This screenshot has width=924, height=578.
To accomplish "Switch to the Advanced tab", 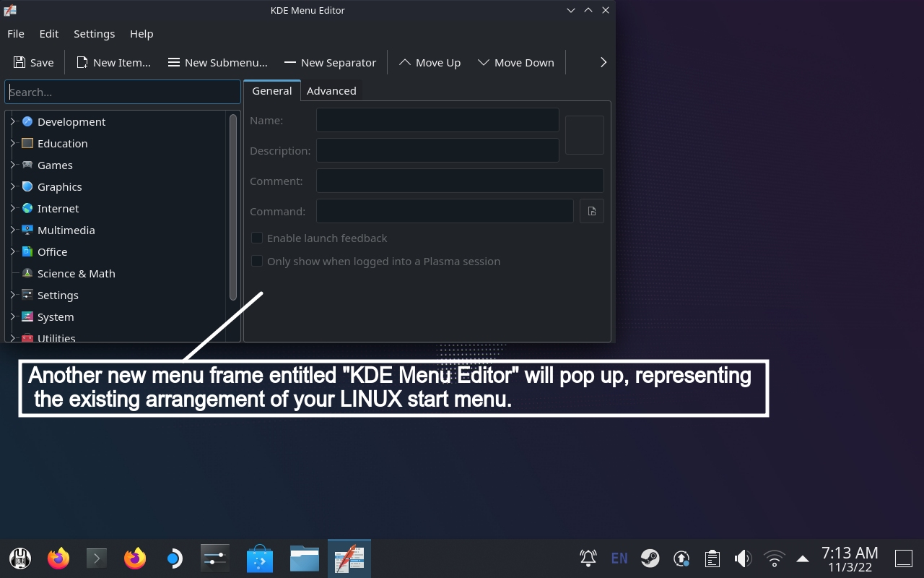I will tap(331, 90).
